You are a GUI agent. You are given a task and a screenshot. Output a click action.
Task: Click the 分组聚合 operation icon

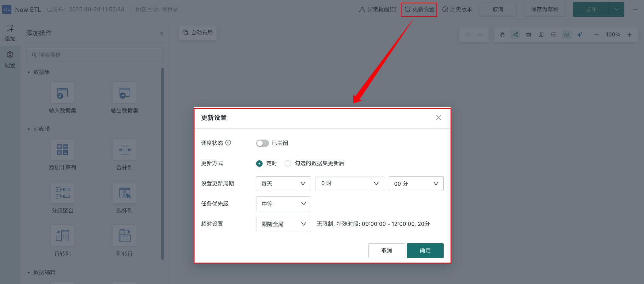click(x=63, y=193)
